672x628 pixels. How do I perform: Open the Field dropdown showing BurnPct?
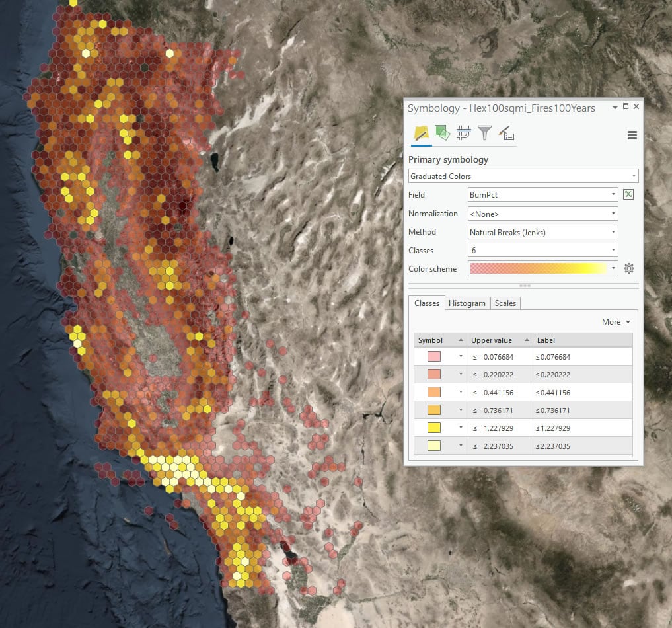pos(542,194)
